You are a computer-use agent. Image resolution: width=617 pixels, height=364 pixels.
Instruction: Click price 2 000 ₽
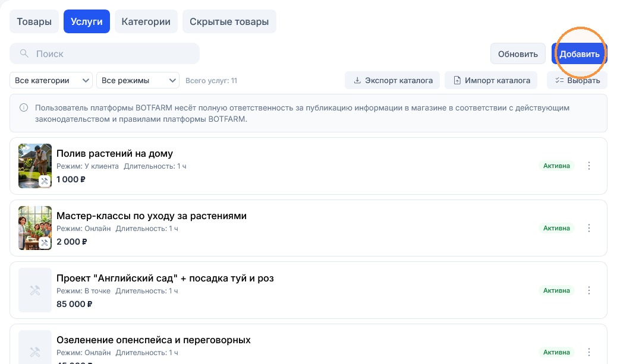coord(71,242)
